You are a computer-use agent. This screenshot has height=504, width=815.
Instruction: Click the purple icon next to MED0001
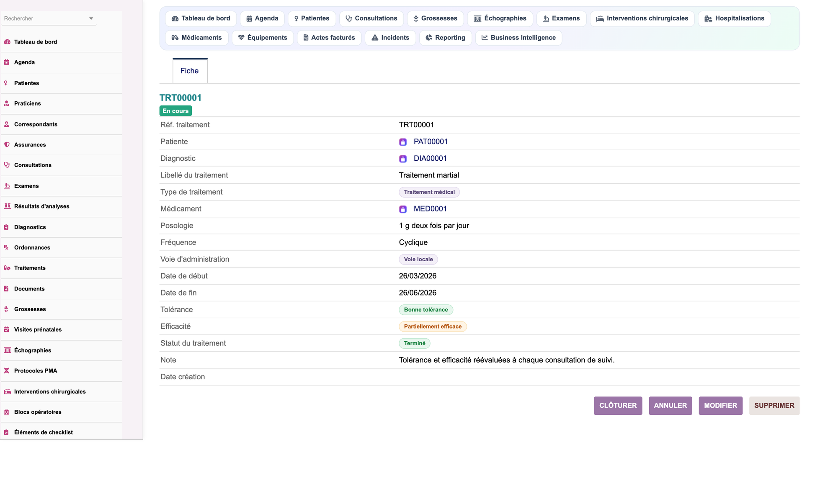coord(403,209)
